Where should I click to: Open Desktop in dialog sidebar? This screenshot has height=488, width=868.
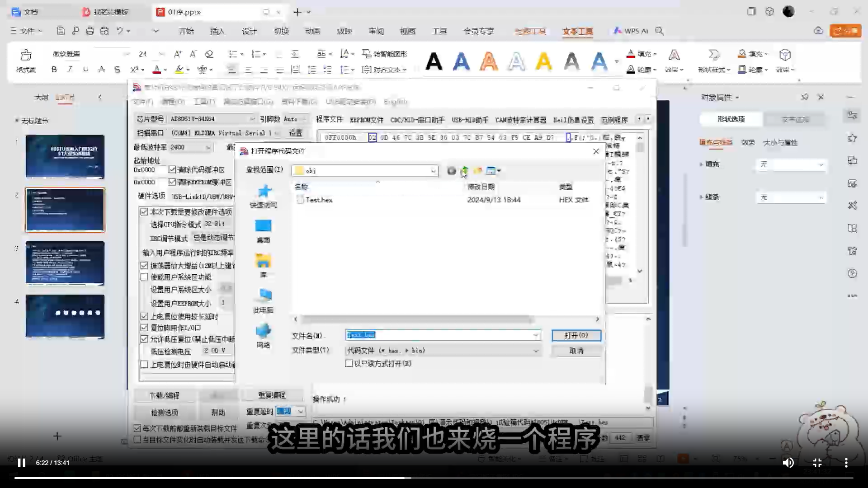(x=264, y=231)
